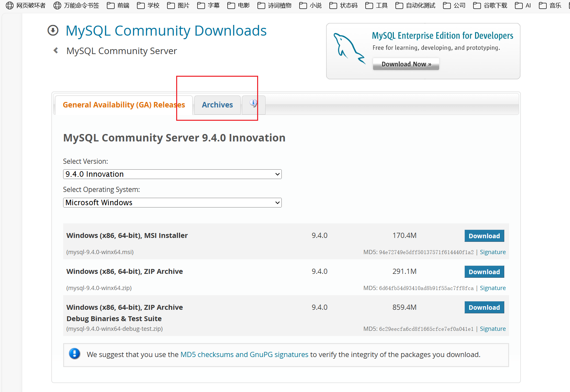Open the 自动化测试 bookmark folder
The image size is (570, 392).
click(416, 6)
